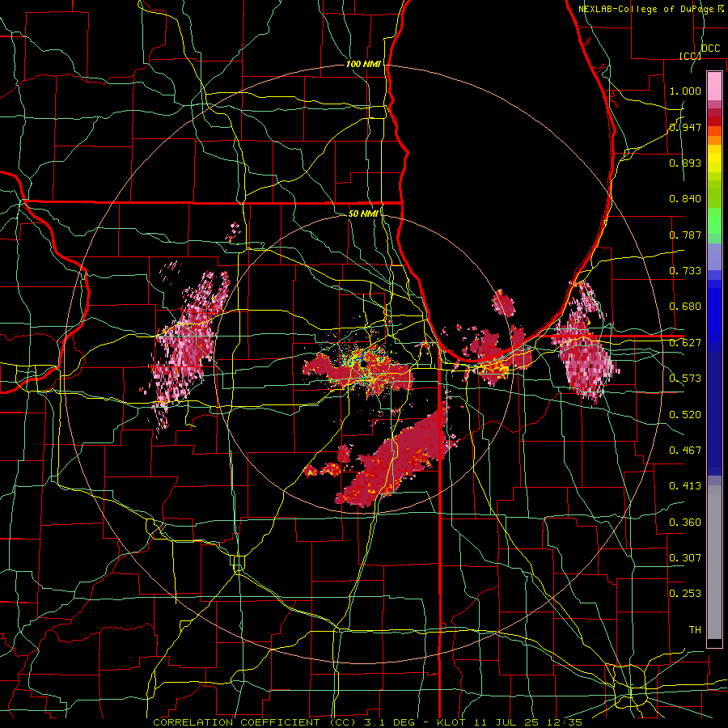Click the 0.520 scale value
The width and height of the screenshot is (728, 728).
[x=685, y=415]
